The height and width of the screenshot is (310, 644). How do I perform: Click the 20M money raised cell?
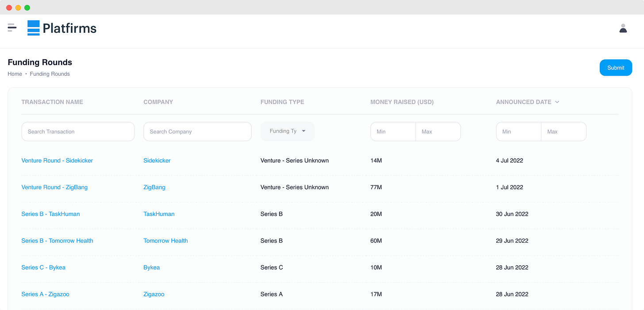[x=376, y=214]
